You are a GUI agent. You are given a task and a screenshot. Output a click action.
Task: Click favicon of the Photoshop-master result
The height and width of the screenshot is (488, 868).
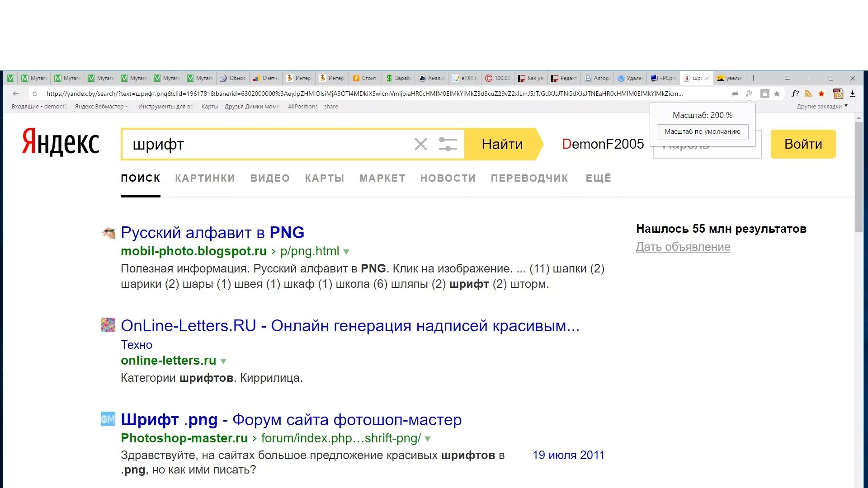[x=108, y=419]
